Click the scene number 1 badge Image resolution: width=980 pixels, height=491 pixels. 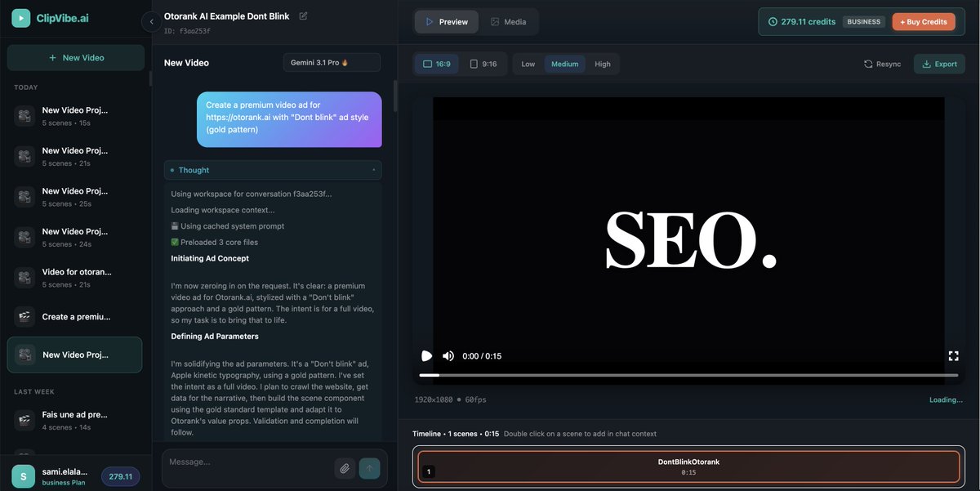click(x=430, y=471)
